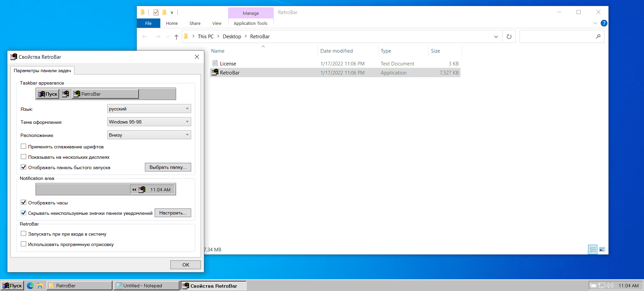644x291 pixels.
Task: Open the Application Tools ribbon tab
Action: (x=251, y=23)
